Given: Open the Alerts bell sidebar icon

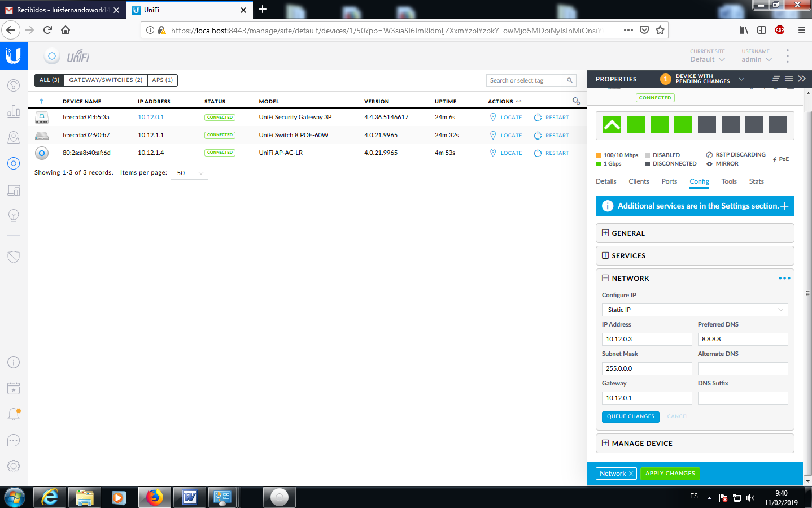Looking at the screenshot, I should coord(14,414).
